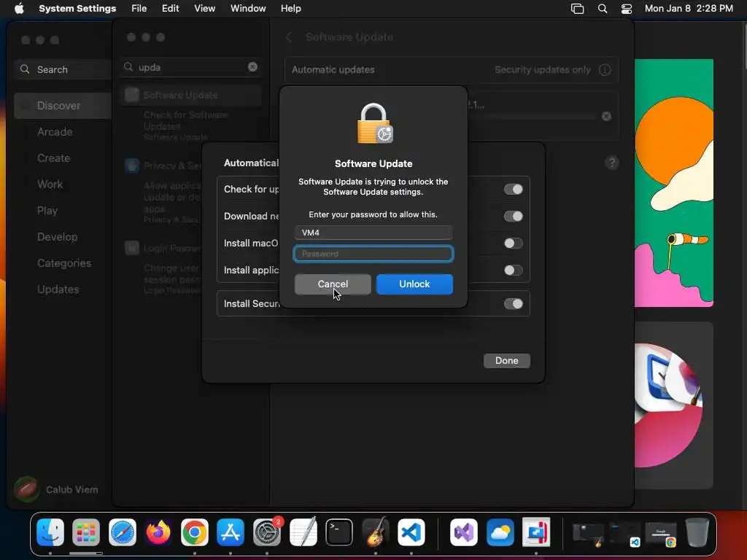Screen dimensions: 747x560
Task: Open the File menu
Action: [139, 9]
